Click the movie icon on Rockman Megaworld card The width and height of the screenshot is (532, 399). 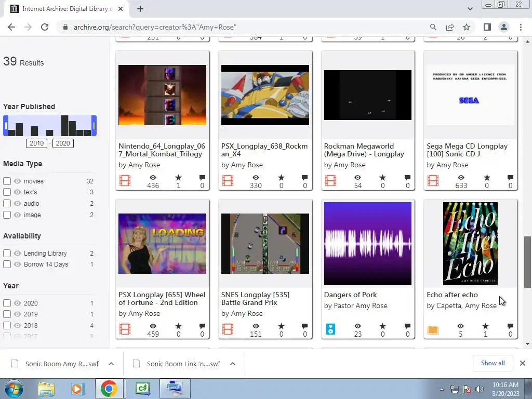330,180
